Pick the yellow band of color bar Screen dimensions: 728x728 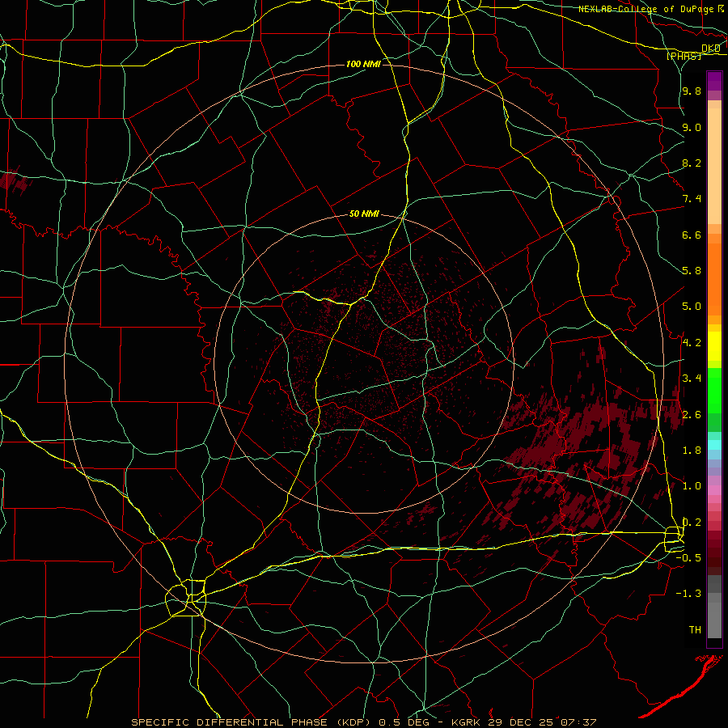(714, 346)
